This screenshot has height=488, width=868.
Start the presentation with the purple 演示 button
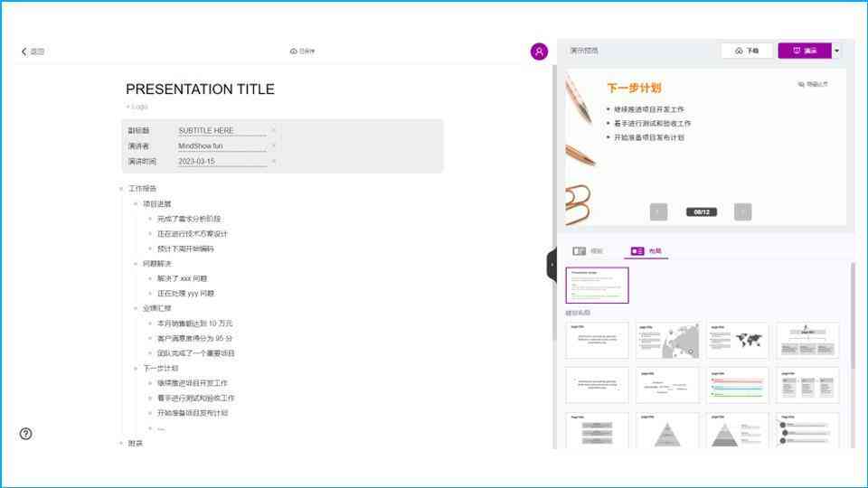coord(805,51)
